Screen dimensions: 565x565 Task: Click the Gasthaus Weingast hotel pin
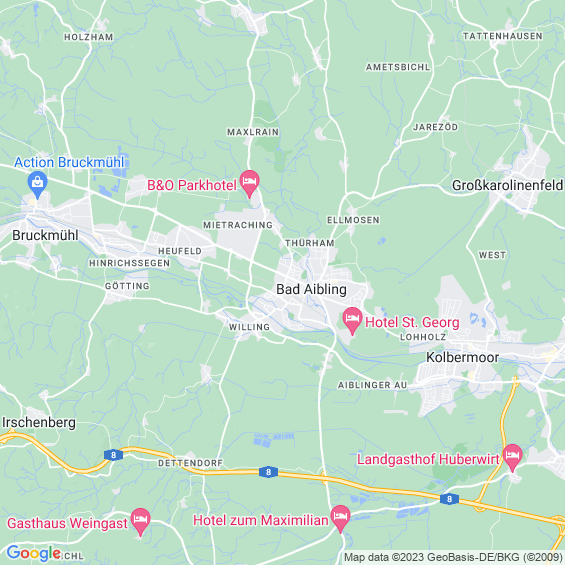tap(140, 521)
